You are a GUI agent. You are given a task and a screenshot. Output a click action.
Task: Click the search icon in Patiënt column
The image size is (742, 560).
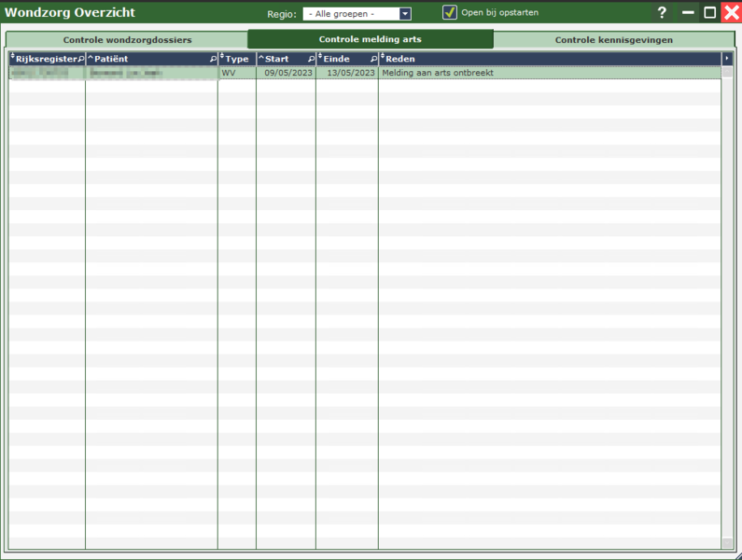[x=213, y=59]
